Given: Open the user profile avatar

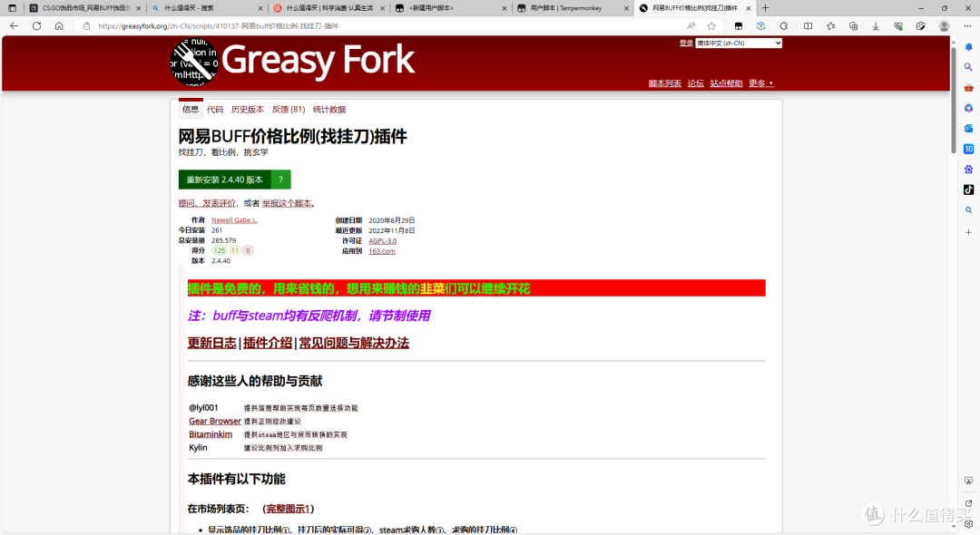Looking at the screenshot, I should pos(944,26).
